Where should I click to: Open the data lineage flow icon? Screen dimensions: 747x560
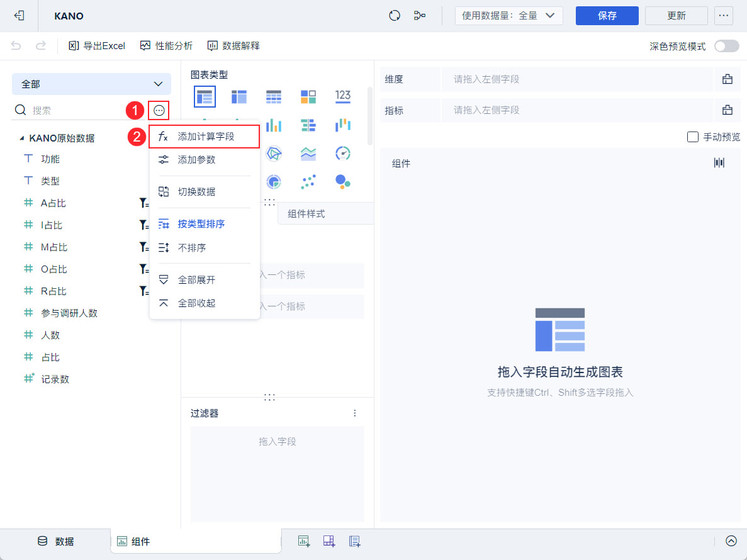420,16
